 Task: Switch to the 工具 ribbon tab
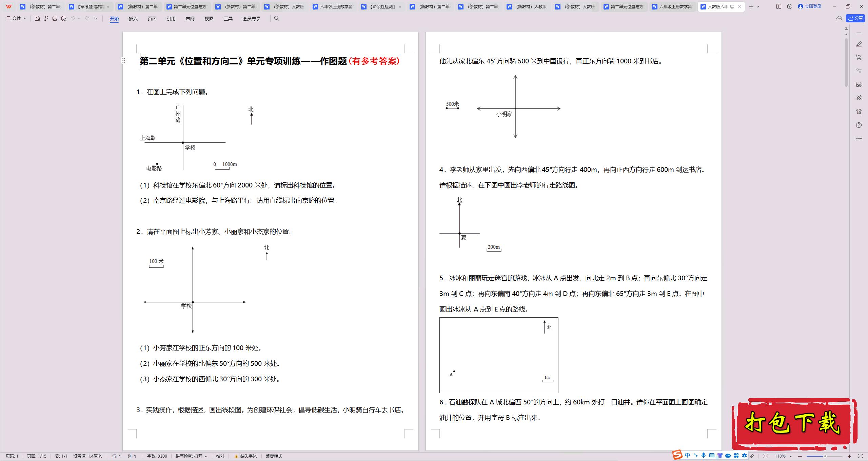coord(228,19)
